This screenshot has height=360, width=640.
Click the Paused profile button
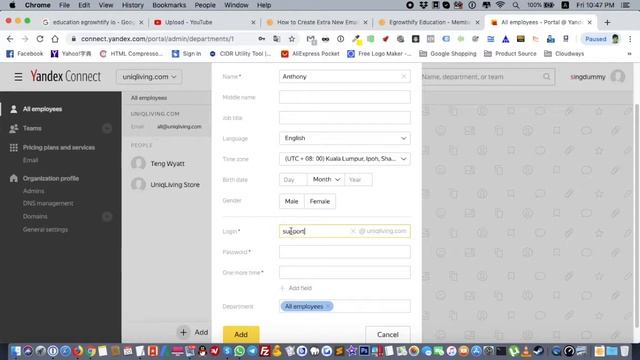pos(602,39)
